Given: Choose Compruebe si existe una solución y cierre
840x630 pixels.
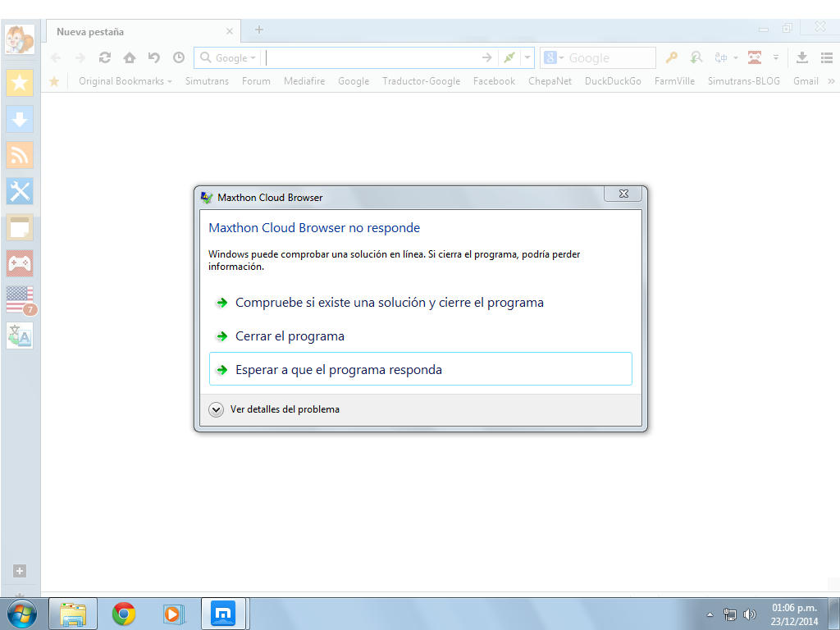Looking at the screenshot, I should coord(421,303).
